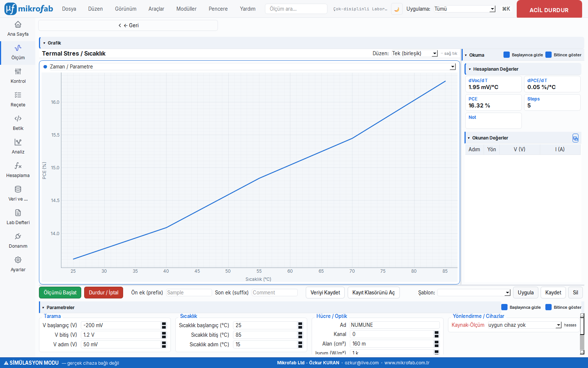
Task: Focus the Ölçüm ara search field
Action: tap(296, 9)
